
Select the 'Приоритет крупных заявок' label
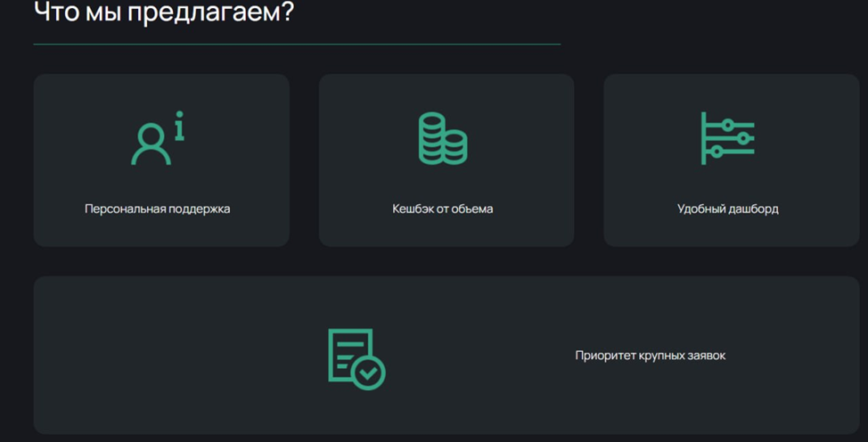[x=651, y=356]
